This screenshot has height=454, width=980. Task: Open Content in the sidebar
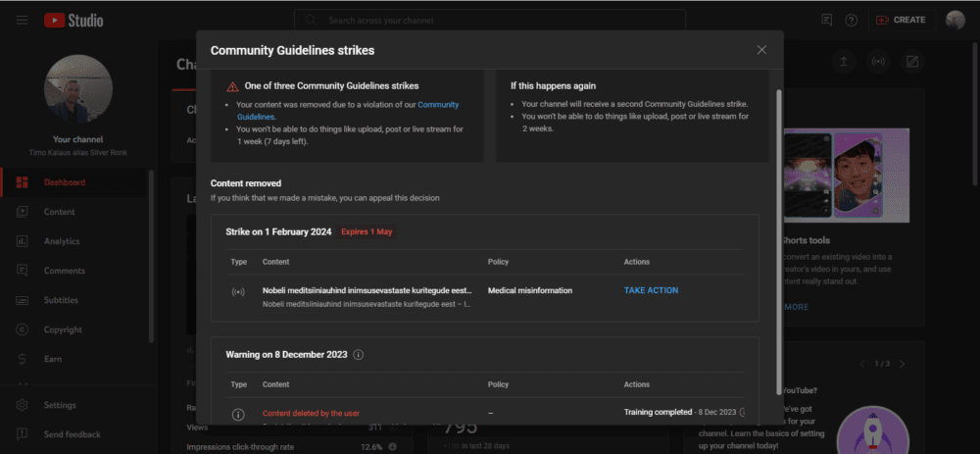59,212
